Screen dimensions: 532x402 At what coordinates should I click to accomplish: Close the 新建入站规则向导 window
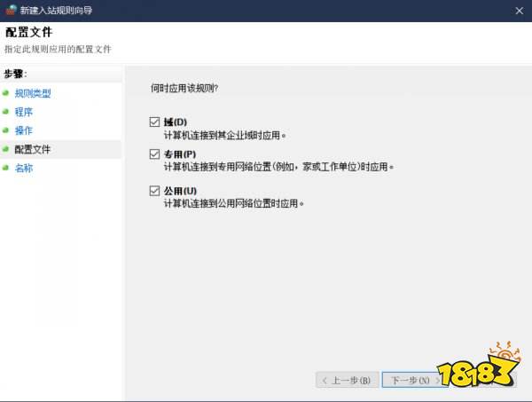click(x=519, y=11)
